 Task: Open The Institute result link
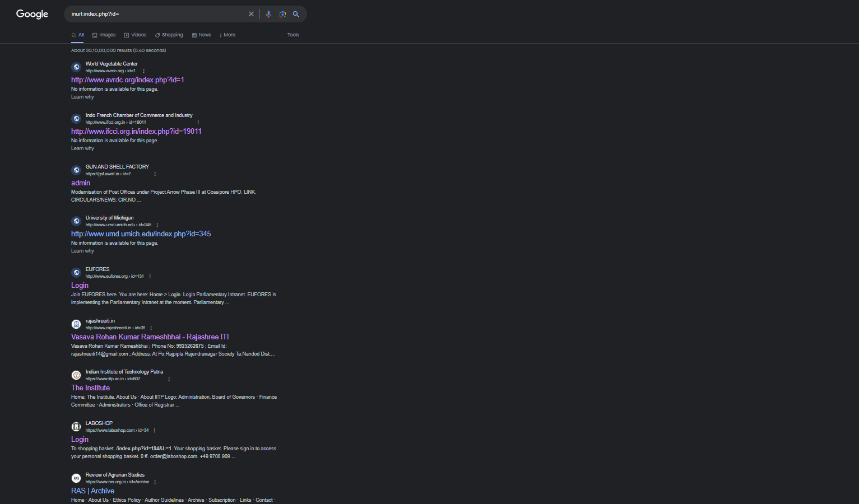coord(90,388)
